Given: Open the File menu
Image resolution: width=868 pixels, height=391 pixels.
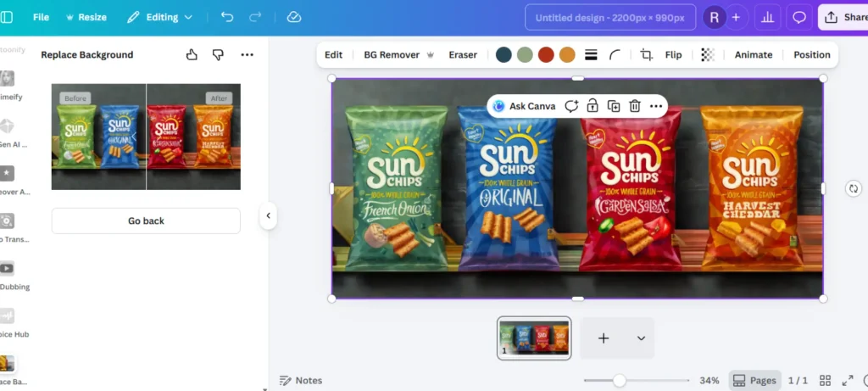Looking at the screenshot, I should (x=41, y=17).
